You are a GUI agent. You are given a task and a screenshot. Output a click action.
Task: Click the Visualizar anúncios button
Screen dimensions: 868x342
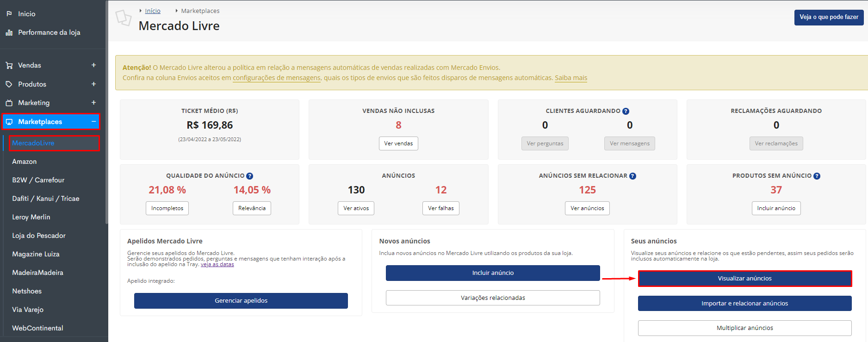tap(745, 279)
